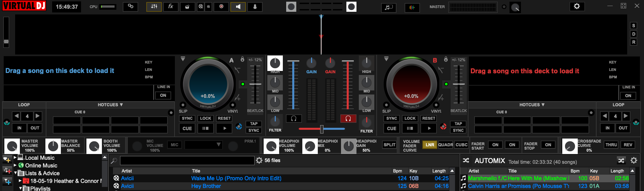The height and width of the screenshot is (191, 644).
Task: Open deck A menu triangle above jog wheel
Action: click(183, 59)
